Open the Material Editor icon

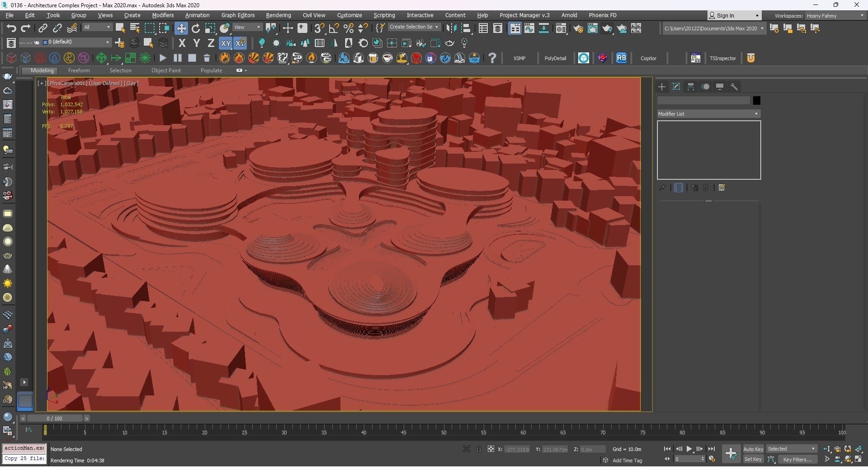point(561,28)
